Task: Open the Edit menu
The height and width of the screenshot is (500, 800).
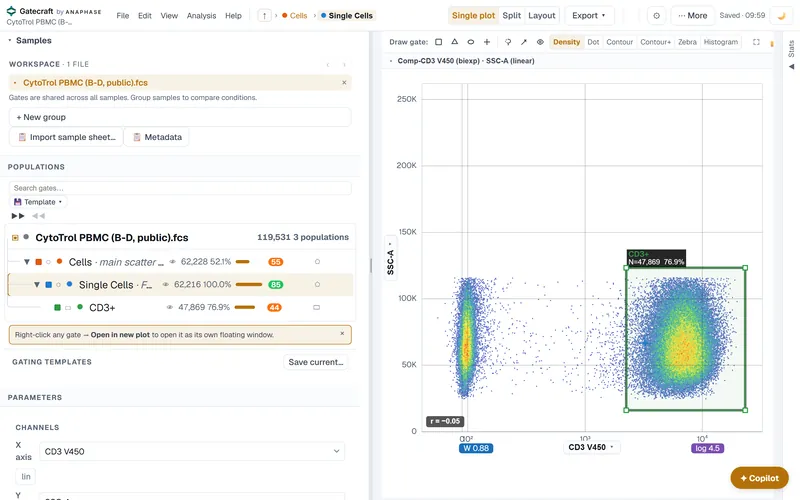Action: [x=144, y=16]
